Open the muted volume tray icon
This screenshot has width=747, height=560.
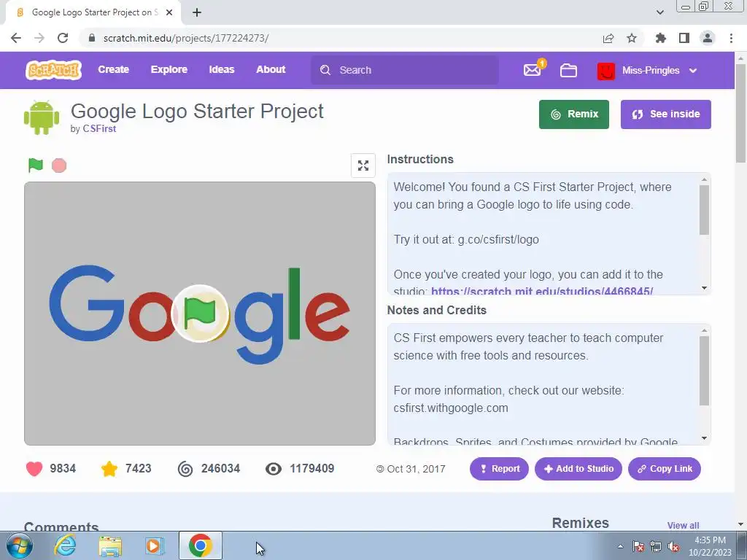click(673, 547)
